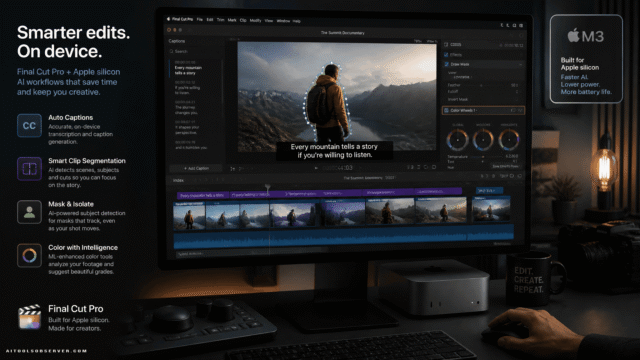This screenshot has width=640, height=360.
Task: Select the blue caption clip at timeline end
Action: pos(489,191)
